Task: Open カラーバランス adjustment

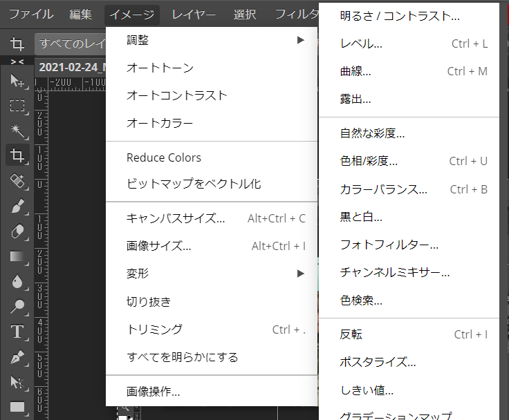Action: click(409, 189)
